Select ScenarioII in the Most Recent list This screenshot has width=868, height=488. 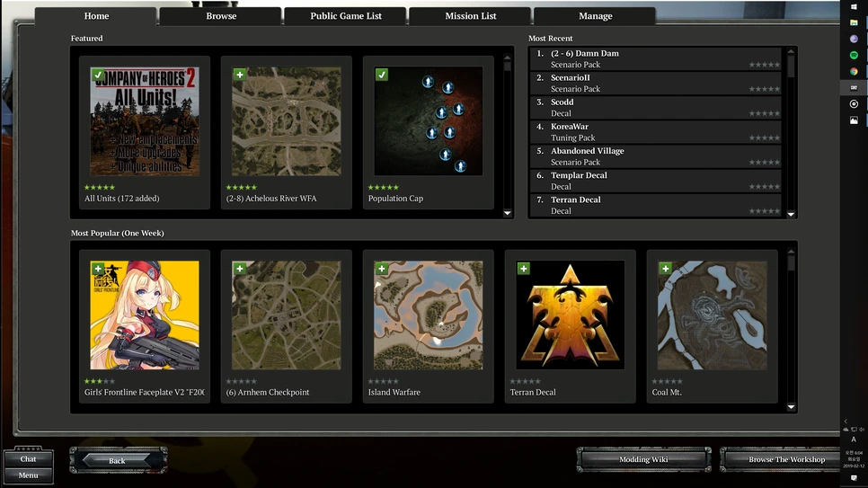point(655,83)
